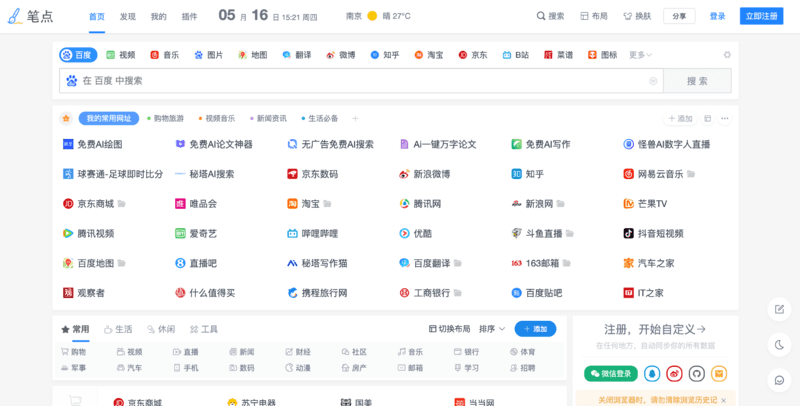Image resolution: width=800 pixels, height=406 pixels.
Task: Switch to 发现 tab
Action: point(128,16)
